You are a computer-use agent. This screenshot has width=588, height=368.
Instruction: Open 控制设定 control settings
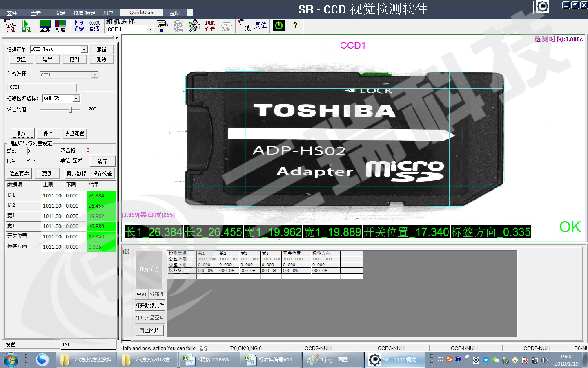coord(79,26)
